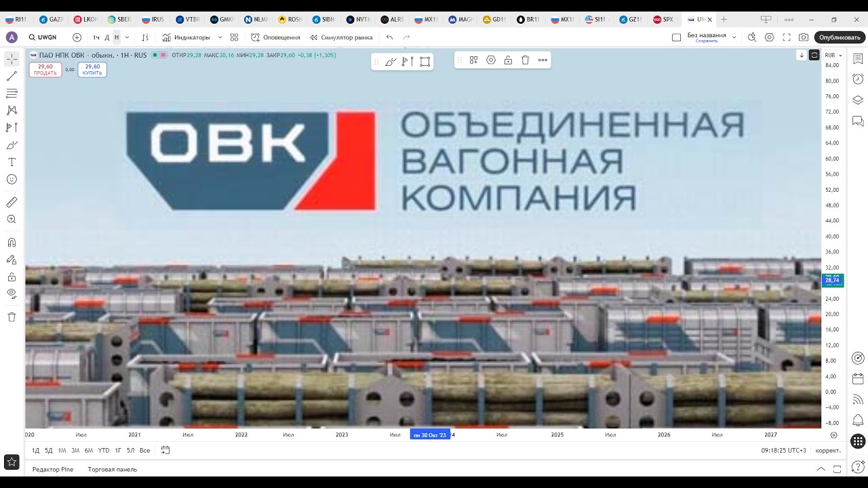The height and width of the screenshot is (488, 868).
Task: Select rectangle shape in floating toolbar
Action: [x=425, y=62]
